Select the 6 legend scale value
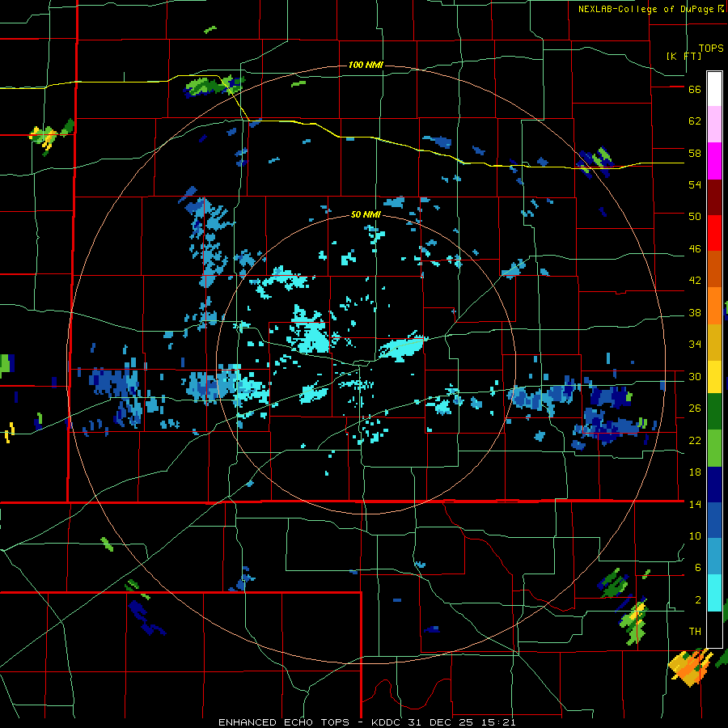 pos(698,569)
